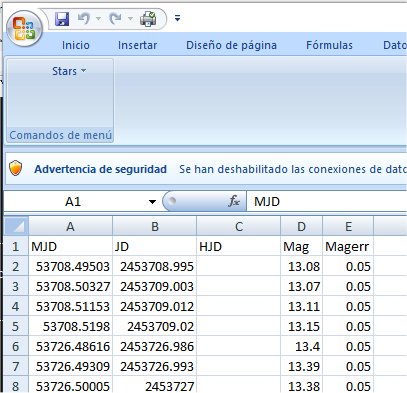Click the insert function fx button
Viewport: 407px width, 393px height.
click(x=234, y=201)
